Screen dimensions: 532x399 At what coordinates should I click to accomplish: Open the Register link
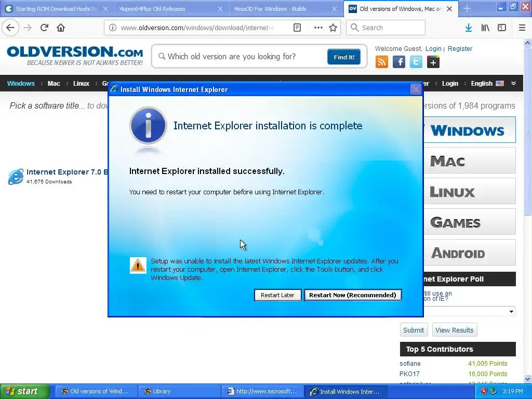click(460, 49)
